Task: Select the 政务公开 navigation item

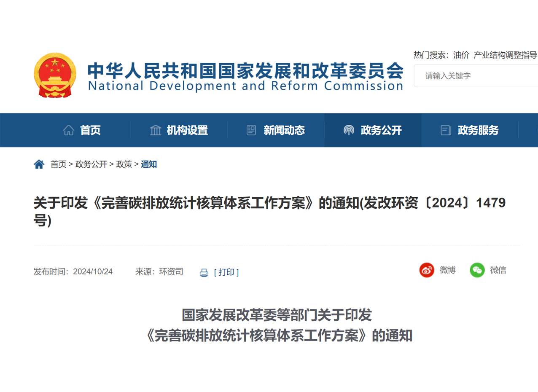Action: pyautogui.click(x=381, y=130)
